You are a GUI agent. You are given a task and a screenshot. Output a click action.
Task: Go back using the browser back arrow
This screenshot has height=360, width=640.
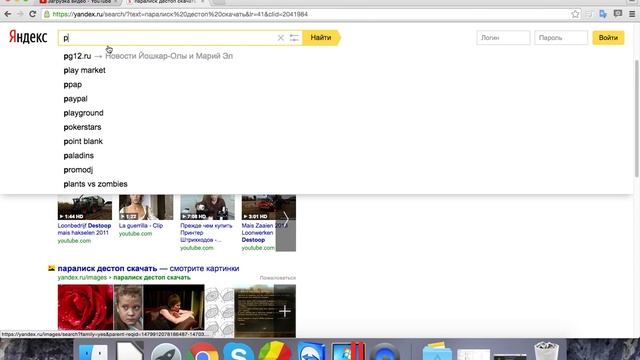8,14
